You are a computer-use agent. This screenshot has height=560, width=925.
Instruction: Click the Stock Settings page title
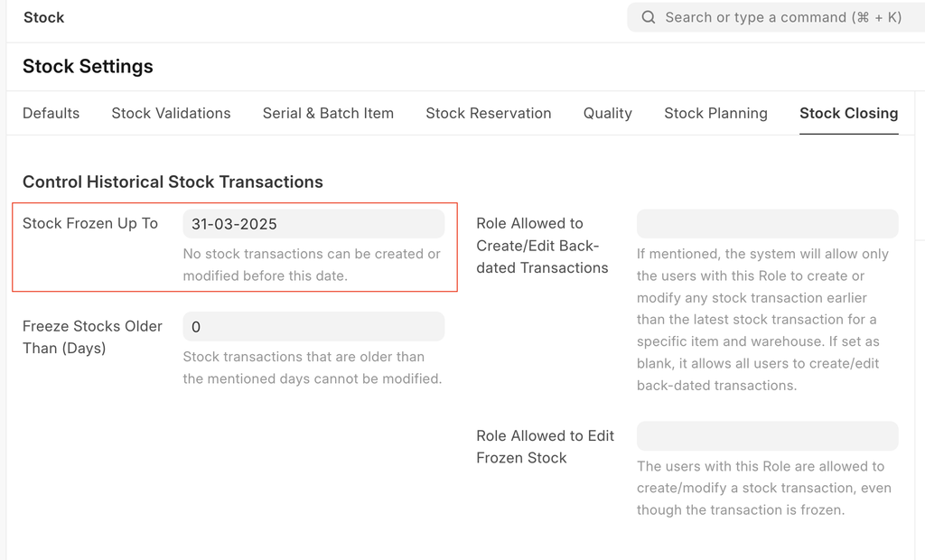(88, 66)
